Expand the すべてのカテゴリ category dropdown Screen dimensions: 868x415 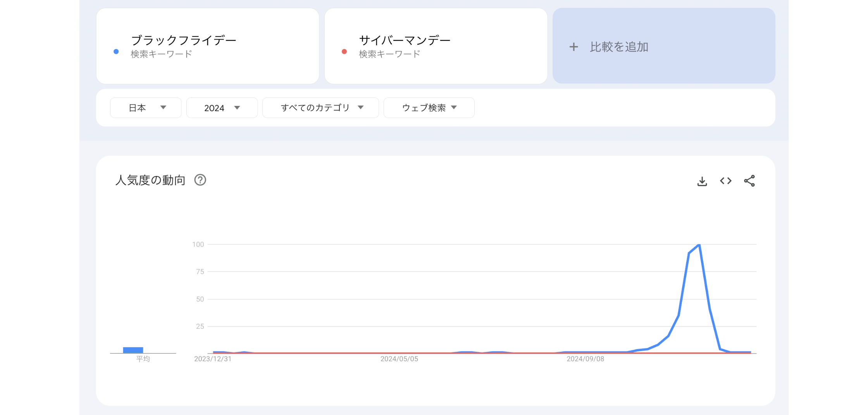(321, 107)
